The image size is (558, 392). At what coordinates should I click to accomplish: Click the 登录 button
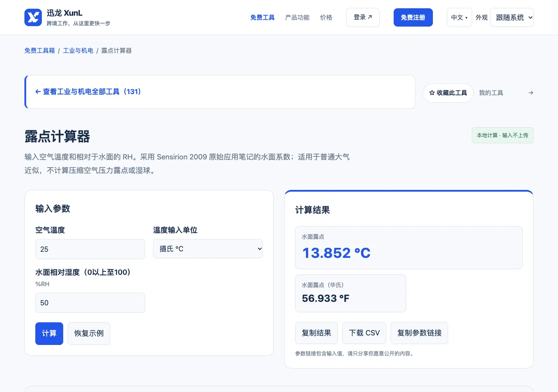pos(363,17)
